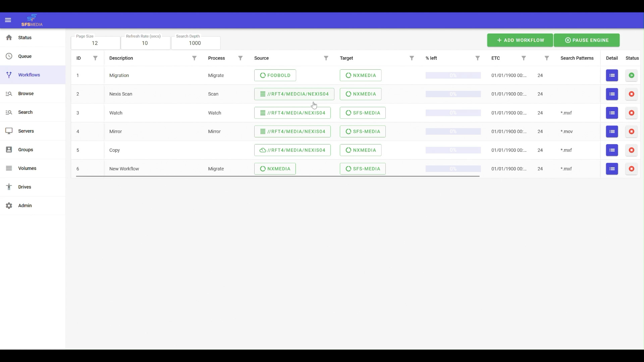Image resolution: width=644 pixels, height=362 pixels.
Task: Click the cloud source chip in Copy row
Action: [x=292, y=150]
